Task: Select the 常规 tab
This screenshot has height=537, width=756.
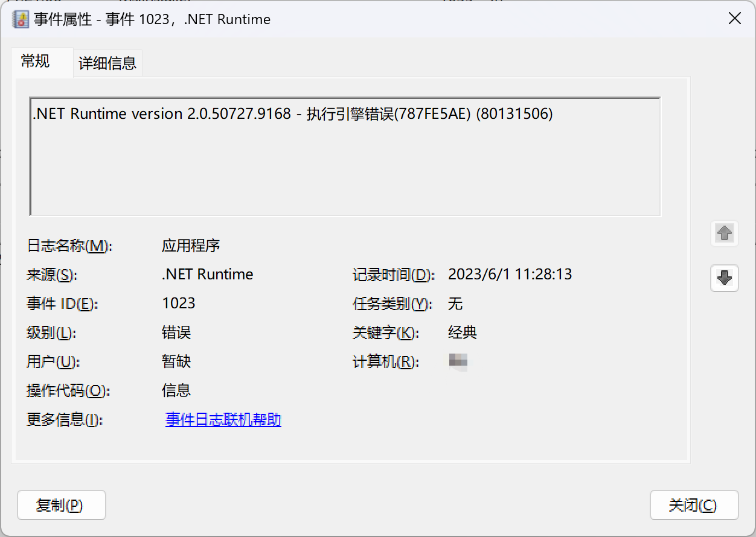Action: (x=36, y=62)
